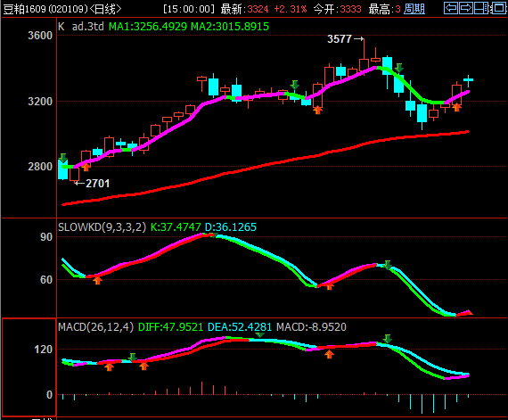This screenshot has height=420, width=508.
Task: Click the third orange arrow in the MACD panel
Action: tap(330, 354)
